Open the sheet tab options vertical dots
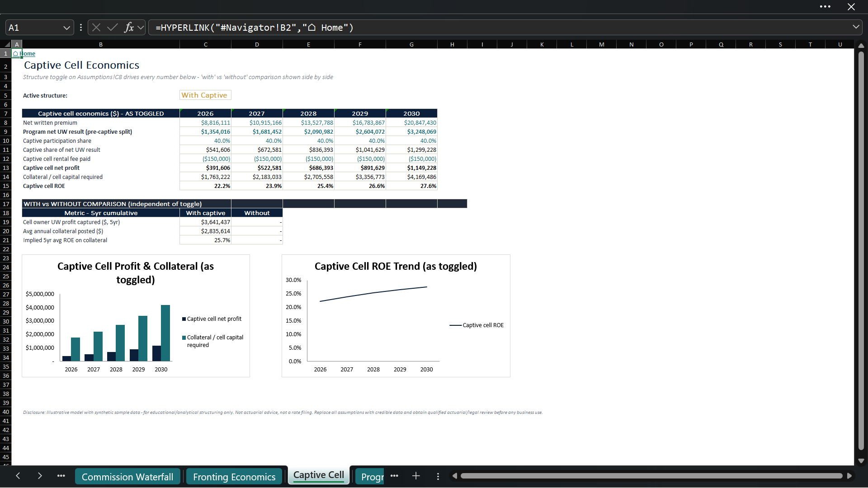 coord(438,476)
